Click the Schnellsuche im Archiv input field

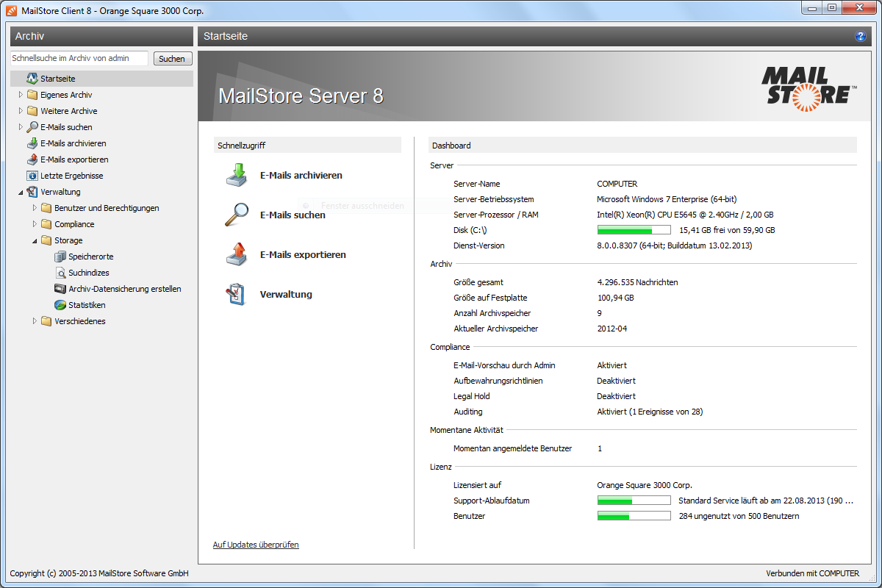79,58
